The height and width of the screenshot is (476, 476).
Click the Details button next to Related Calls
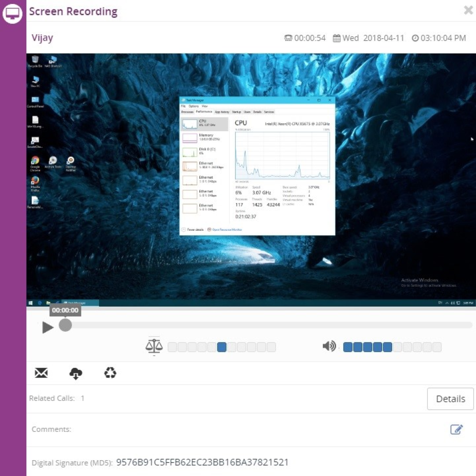pyautogui.click(x=450, y=399)
